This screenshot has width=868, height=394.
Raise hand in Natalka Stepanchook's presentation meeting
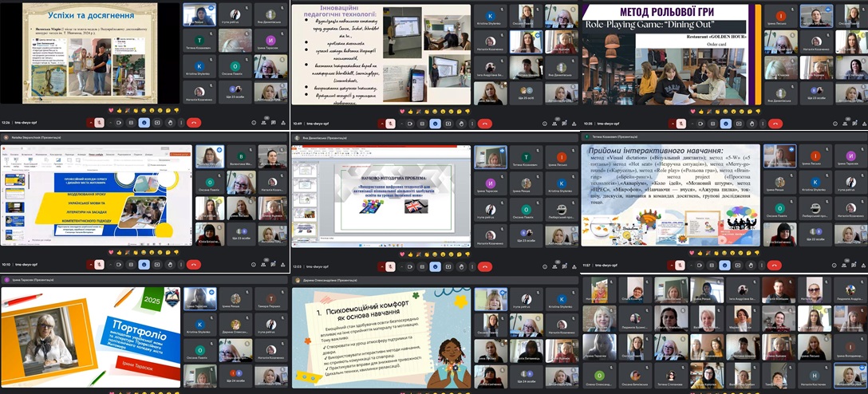coord(169,264)
